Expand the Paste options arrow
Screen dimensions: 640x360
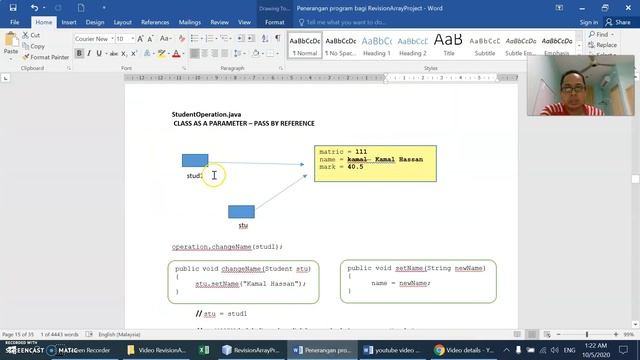click(11, 58)
